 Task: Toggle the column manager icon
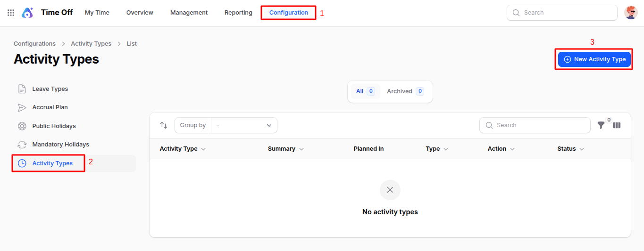tap(617, 125)
